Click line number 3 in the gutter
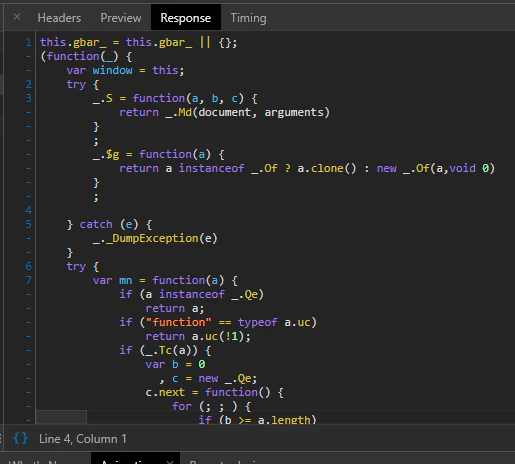Viewport: 515px width, 464px height. [x=29, y=98]
